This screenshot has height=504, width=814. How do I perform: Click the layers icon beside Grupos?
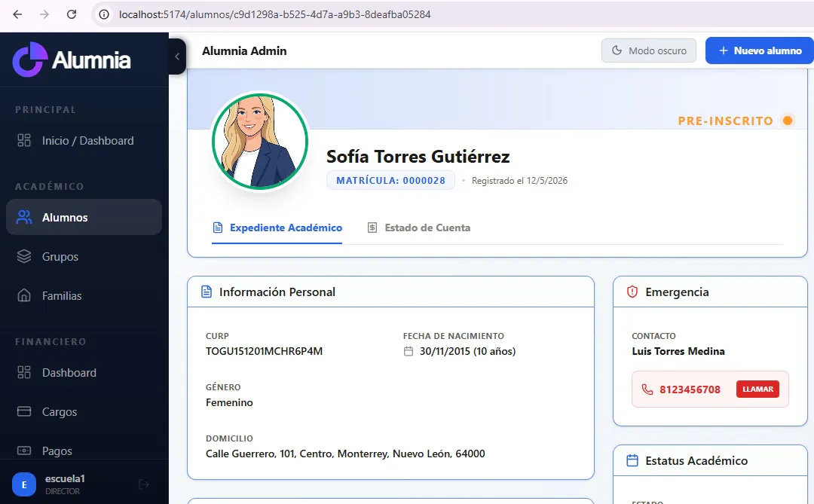(x=24, y=256)
